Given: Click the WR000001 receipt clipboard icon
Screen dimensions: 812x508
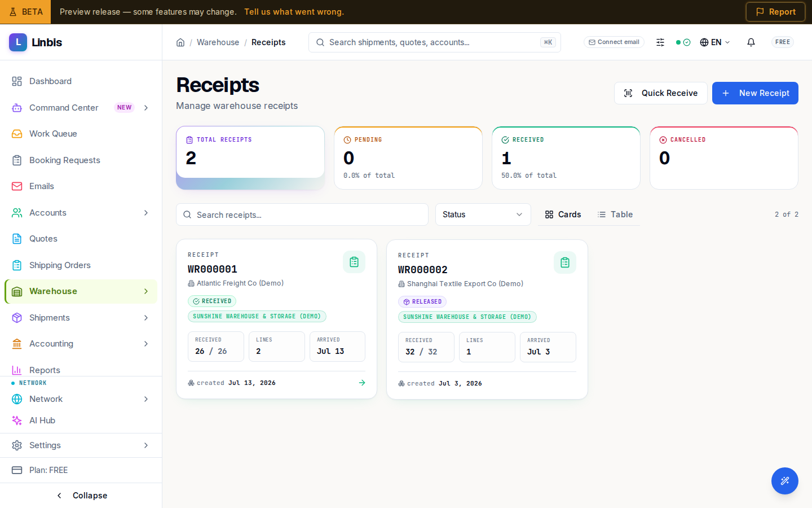Looking at the screenshot, I should point(354,262).
